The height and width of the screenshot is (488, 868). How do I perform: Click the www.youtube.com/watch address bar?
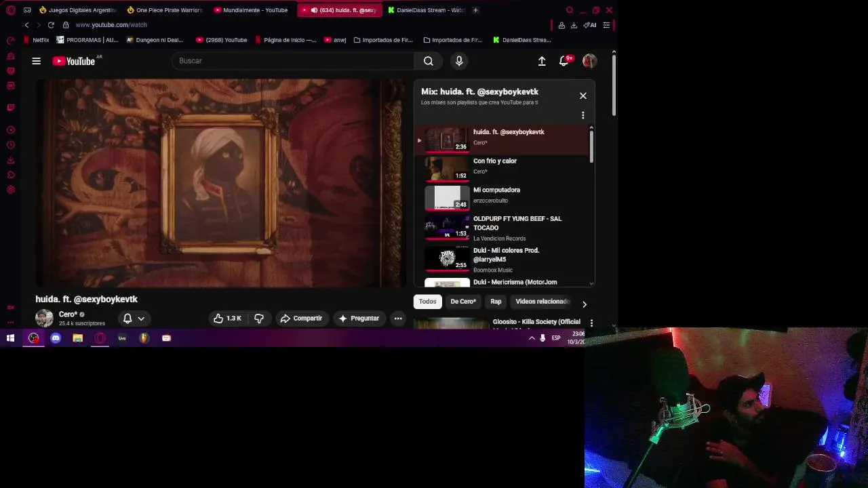click(x=111, y=25)
